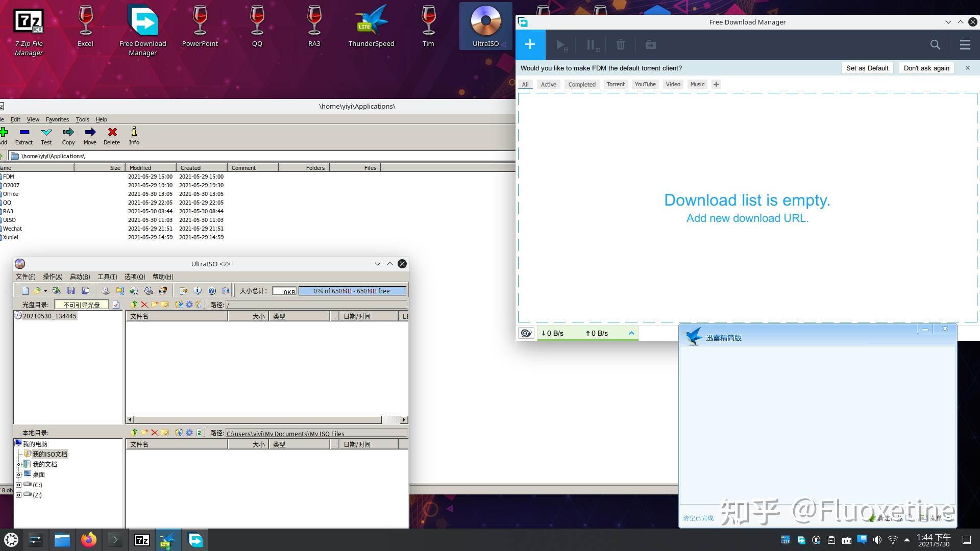
Task: Click the Add new download URL link
Action: point(747,218)
